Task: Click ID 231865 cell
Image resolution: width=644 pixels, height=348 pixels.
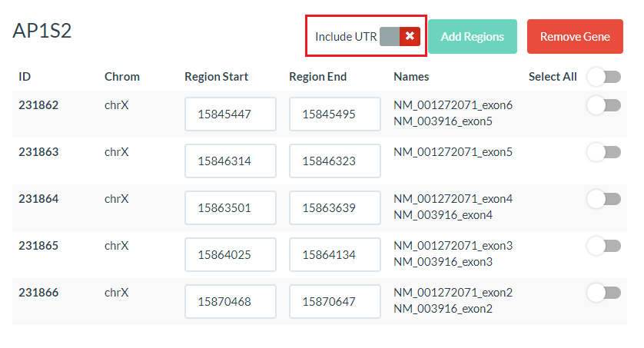Action: 38,245
